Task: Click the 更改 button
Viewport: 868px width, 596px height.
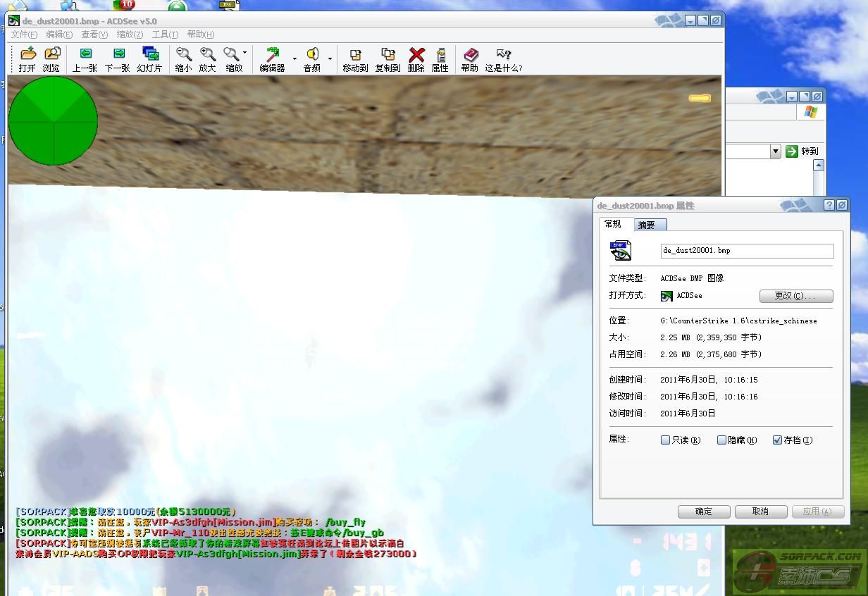Action: 795,296
